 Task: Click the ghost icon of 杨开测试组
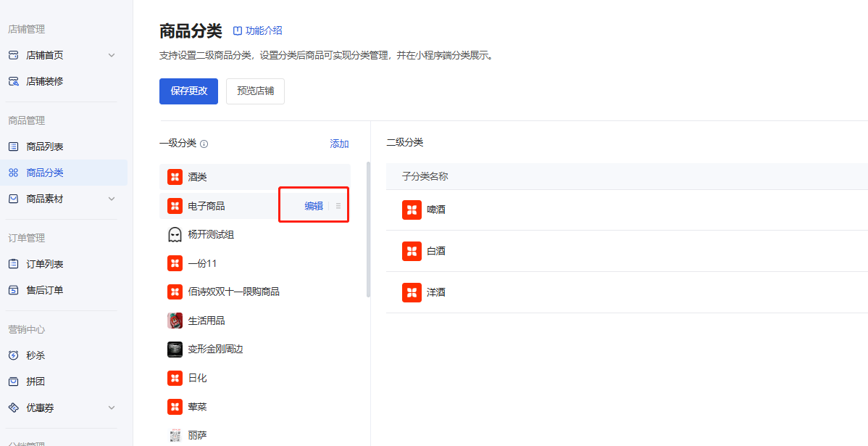(175, 235)
